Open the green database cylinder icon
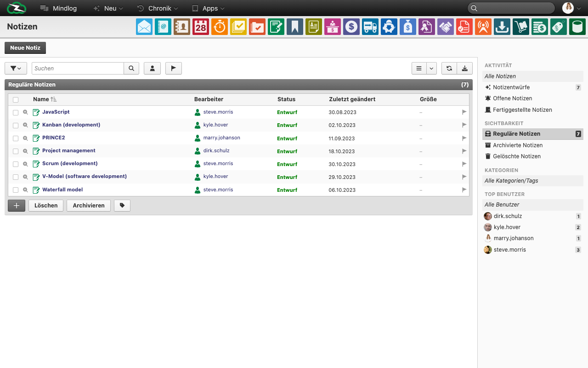 [x=577, y=27]
